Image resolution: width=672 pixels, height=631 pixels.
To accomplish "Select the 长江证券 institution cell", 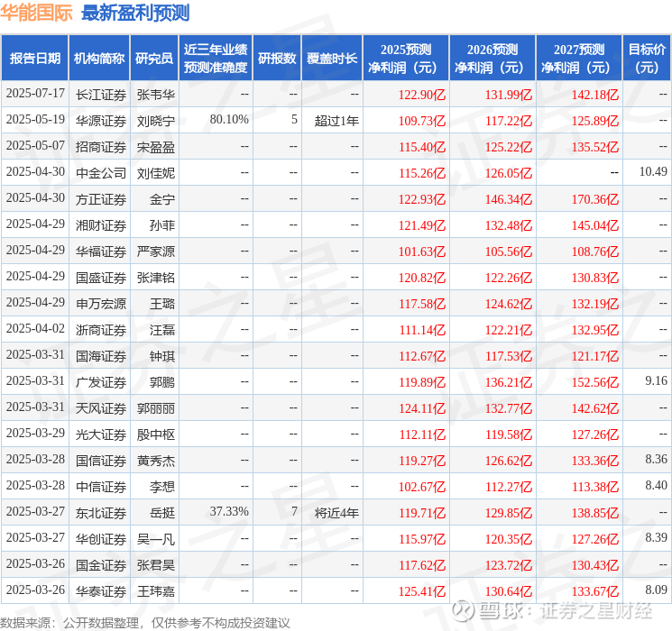I will coord(101,95).
